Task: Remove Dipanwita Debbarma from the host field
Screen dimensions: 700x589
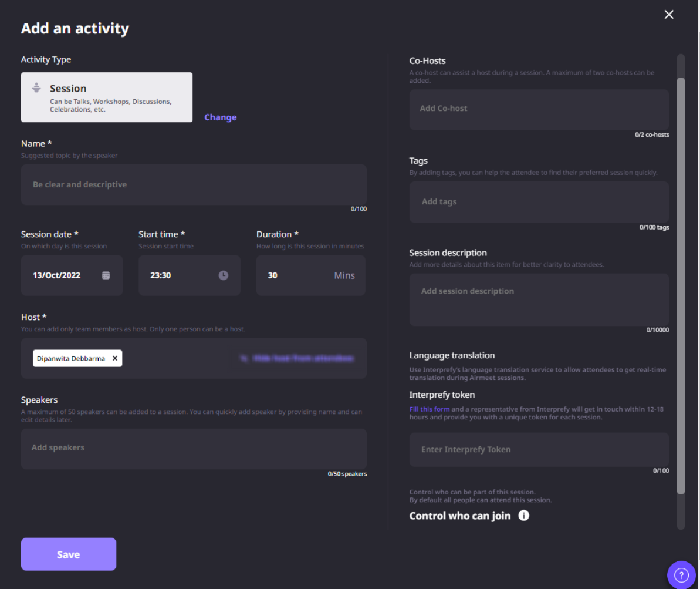Action: 115,358
